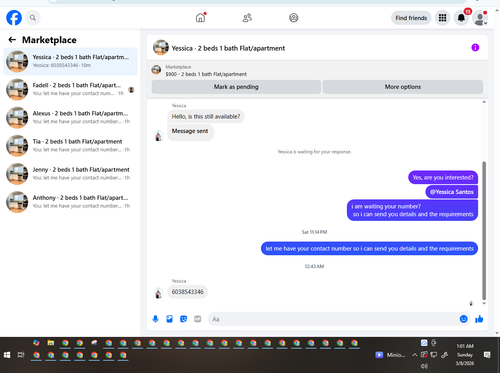
Task: Focus the Aa message input field
Action: (x=333, y=319)
